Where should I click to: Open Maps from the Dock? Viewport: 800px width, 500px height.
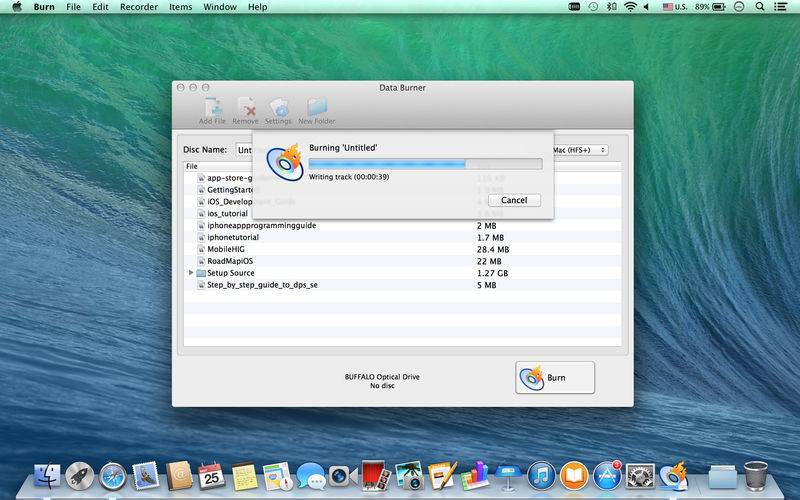point(278,477)
